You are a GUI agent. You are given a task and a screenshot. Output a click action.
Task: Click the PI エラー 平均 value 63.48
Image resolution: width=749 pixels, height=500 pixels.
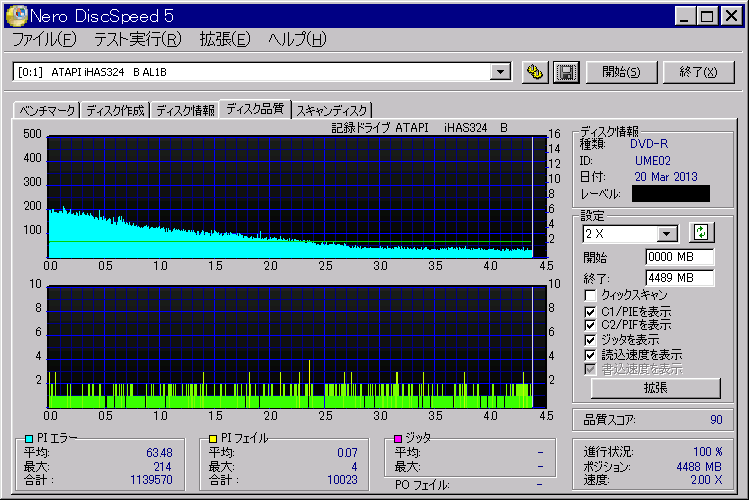(x=159, y=453)
